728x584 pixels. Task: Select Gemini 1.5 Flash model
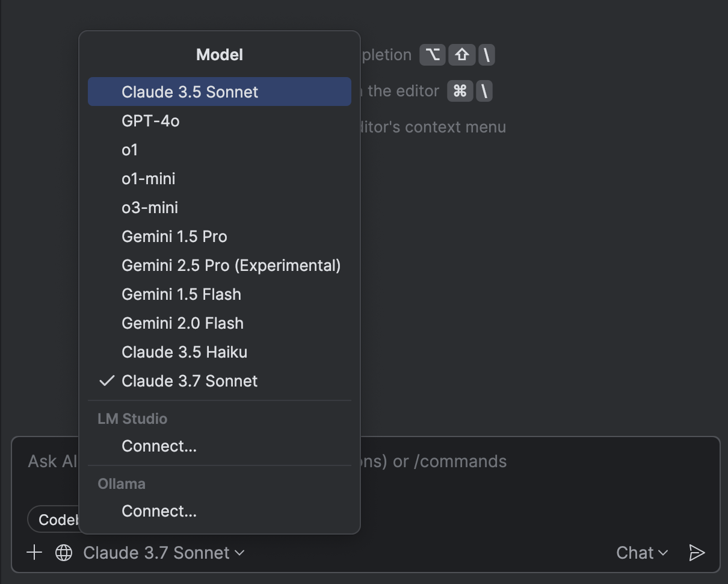click(x=181, y=294)
